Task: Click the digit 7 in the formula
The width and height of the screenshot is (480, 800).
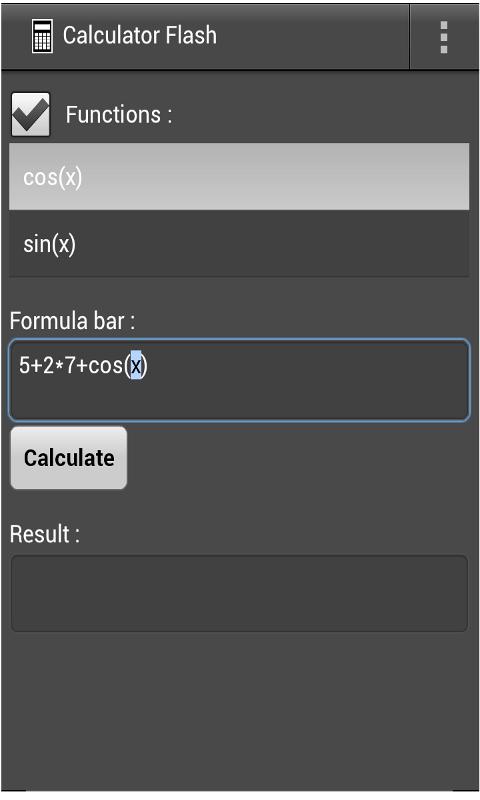Action: point(70,366)
